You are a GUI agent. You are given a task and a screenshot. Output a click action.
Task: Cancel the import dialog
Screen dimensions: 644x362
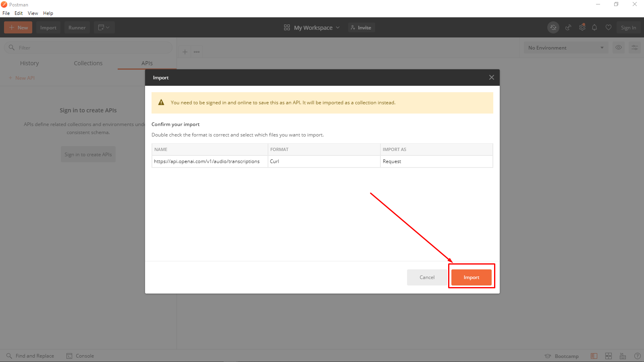click(x=427, y=277)
